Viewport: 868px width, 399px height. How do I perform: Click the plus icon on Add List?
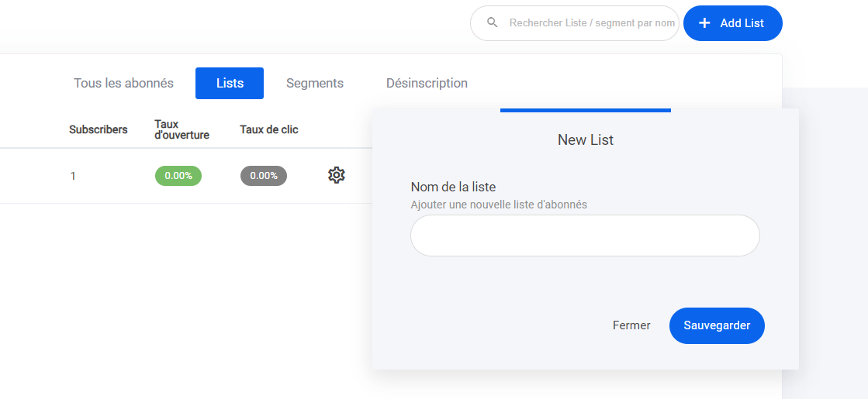704,23
